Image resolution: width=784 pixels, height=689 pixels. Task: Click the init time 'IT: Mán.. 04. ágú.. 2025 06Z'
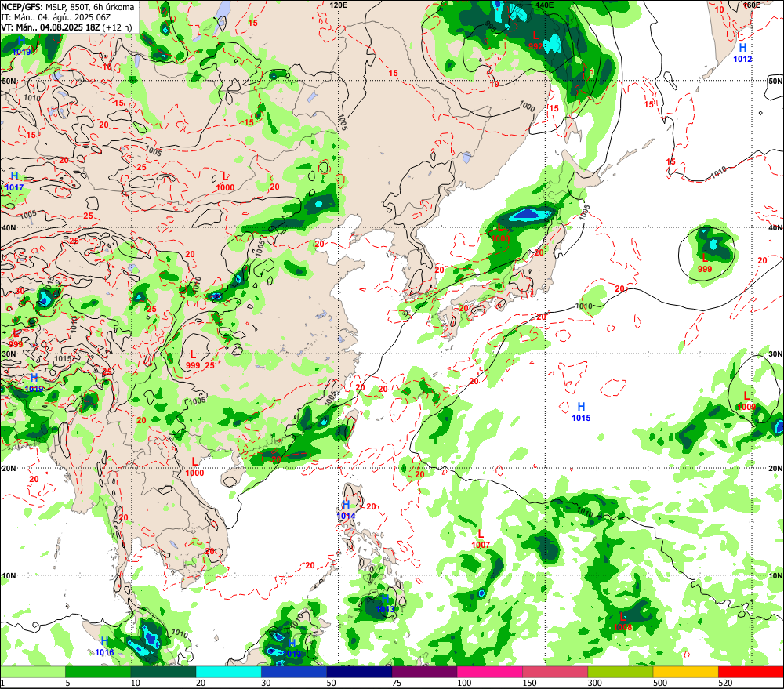click(56, 17)
